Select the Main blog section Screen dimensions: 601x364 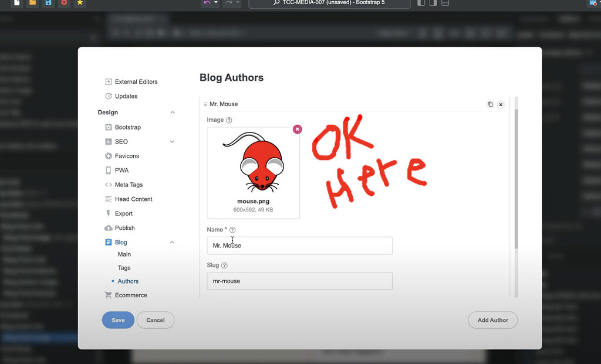coord(124,254)
